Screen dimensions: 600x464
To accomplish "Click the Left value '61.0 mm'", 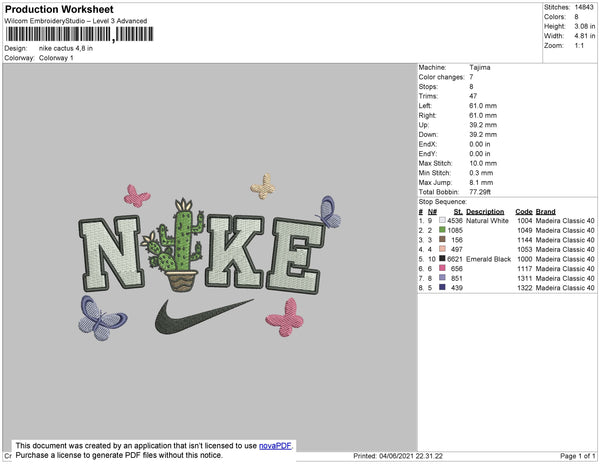I will (x=483, y=106).
